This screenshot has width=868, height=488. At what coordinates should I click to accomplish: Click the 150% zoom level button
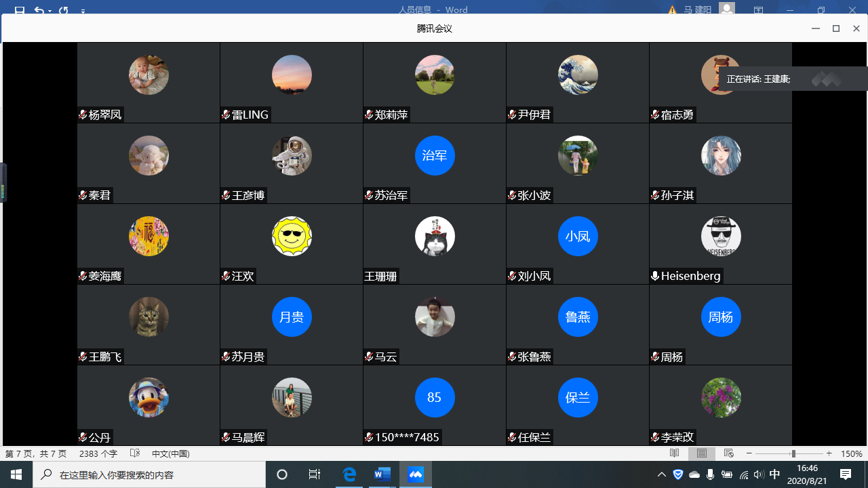point(851,453)
